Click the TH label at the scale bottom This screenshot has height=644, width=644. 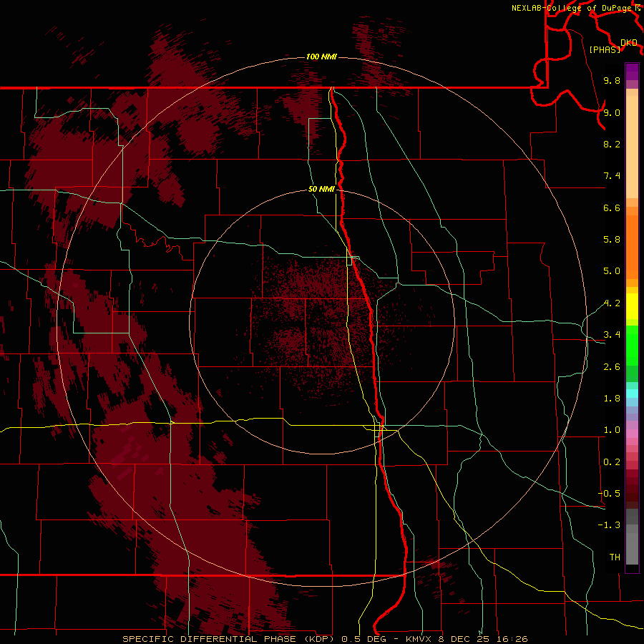[615, 557]
